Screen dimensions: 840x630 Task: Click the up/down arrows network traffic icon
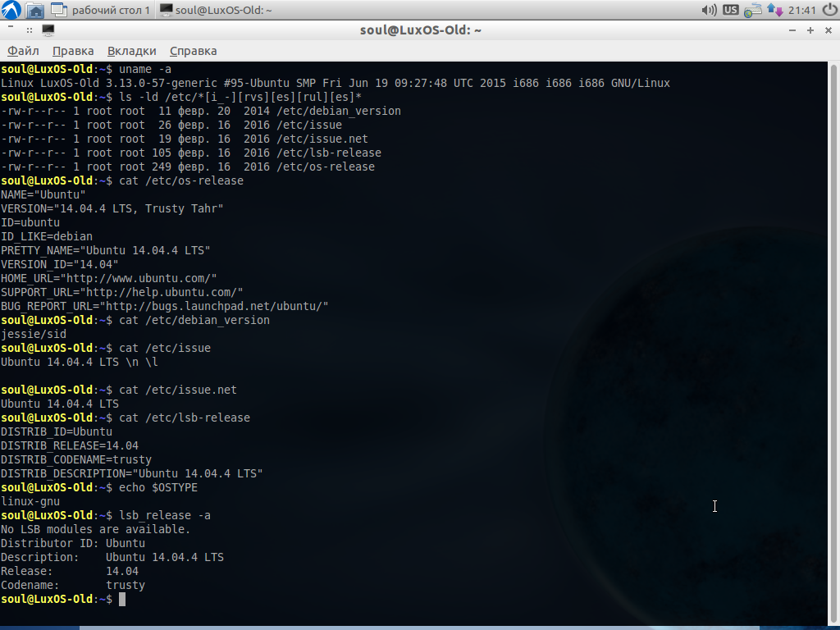775,10
